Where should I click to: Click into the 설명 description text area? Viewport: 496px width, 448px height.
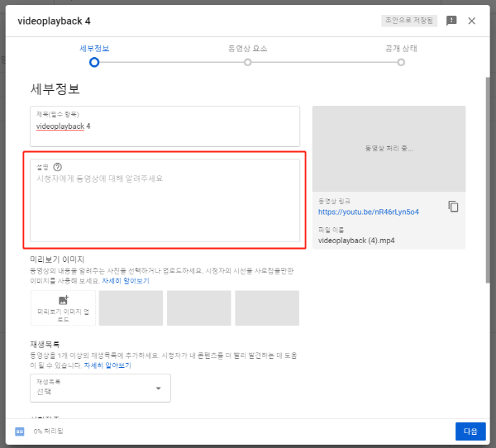tap(165, 200)
